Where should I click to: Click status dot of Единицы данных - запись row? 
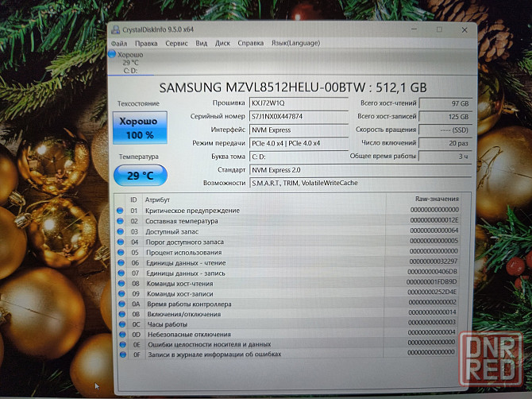[x=121, y=273]
